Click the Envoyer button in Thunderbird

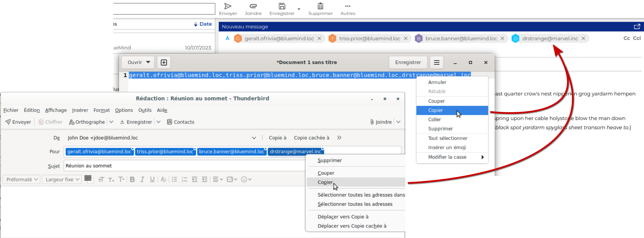[x=18, y=122]
